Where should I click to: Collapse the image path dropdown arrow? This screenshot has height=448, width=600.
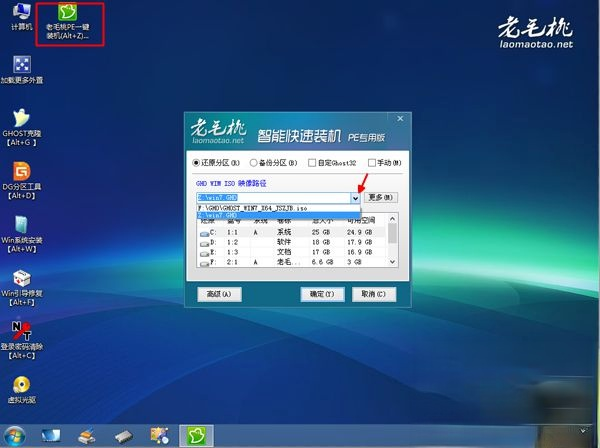click(355, 198)
